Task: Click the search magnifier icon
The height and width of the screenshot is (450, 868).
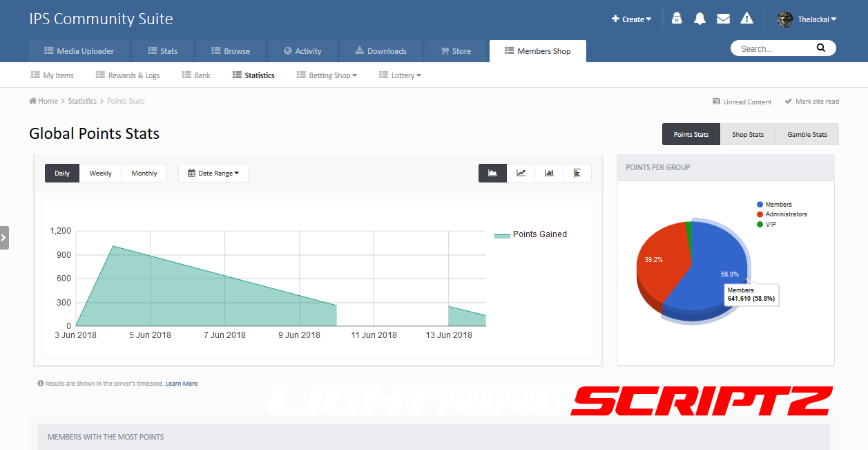Action: click(820, 48)
